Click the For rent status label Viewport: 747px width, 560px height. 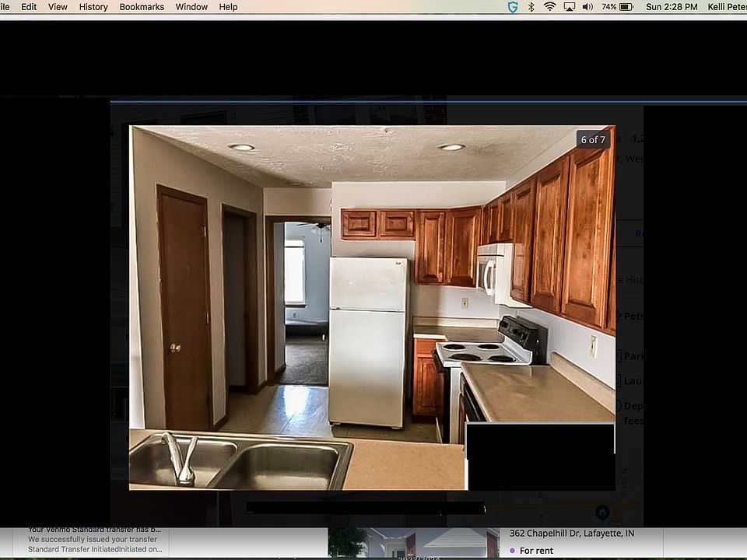(x=536, y=551)
